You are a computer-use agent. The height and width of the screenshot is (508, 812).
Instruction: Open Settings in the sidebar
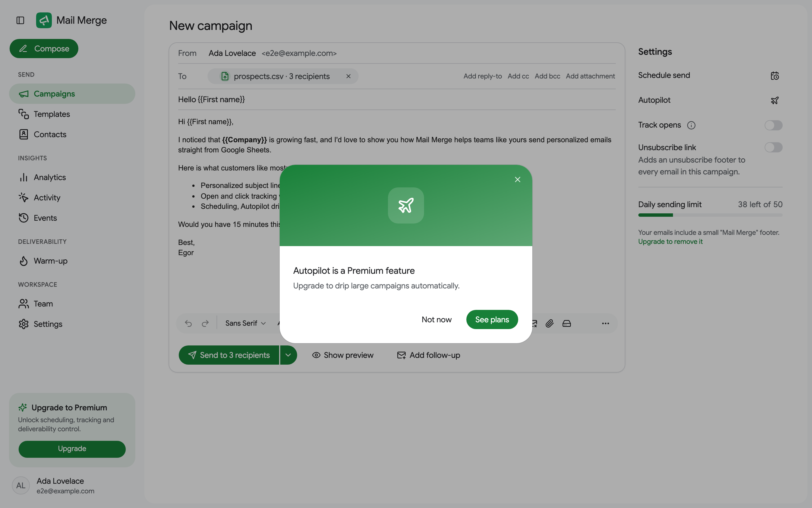click(72, 324)
